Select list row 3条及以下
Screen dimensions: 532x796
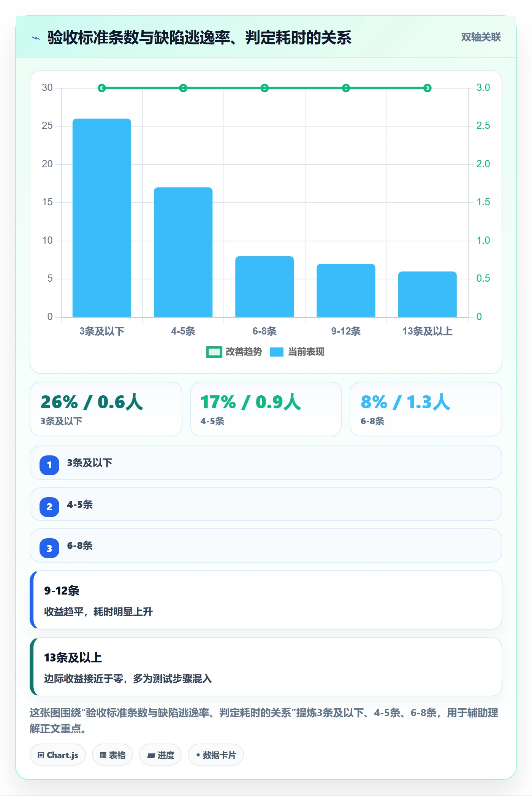[266, 463]
